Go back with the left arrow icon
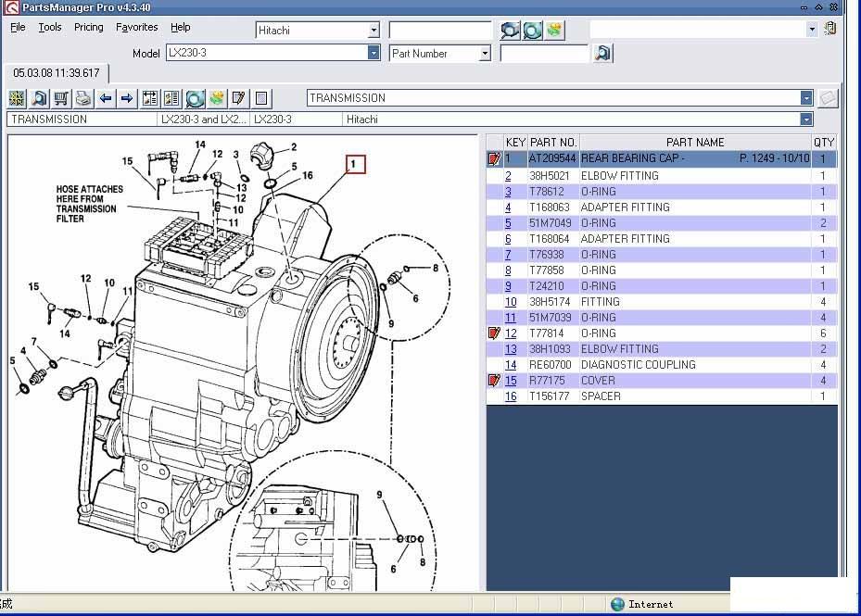This screenshot has width=861, height=616. pyautogui.click(x=106, y=98)
